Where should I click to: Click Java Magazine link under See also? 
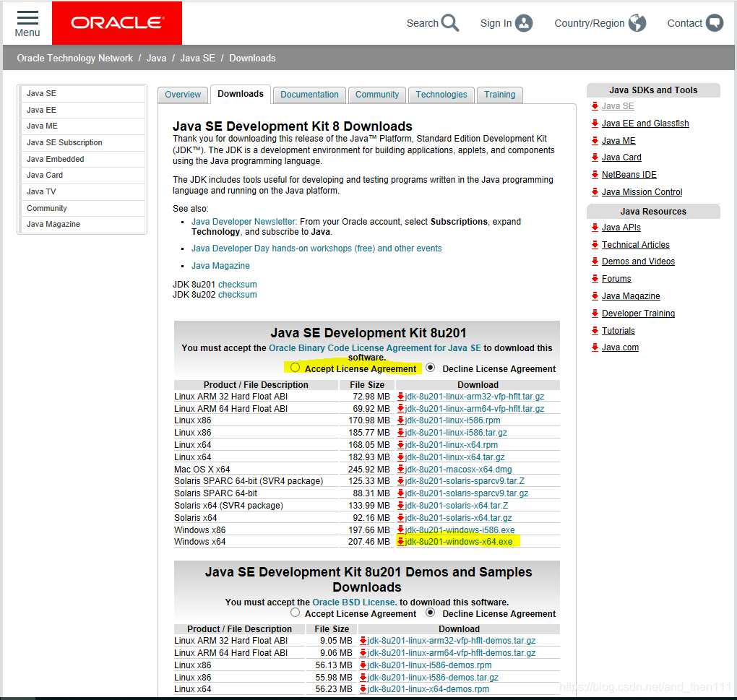(220, 265)
